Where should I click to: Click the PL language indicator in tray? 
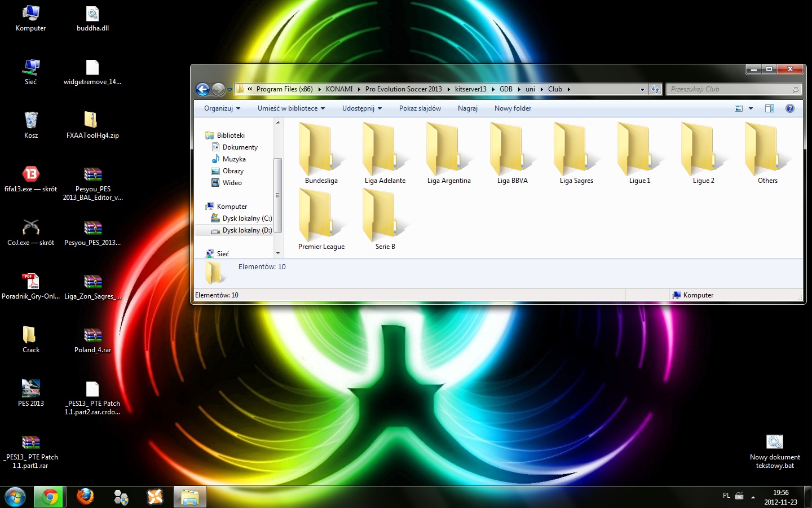(x=726, y=496)
